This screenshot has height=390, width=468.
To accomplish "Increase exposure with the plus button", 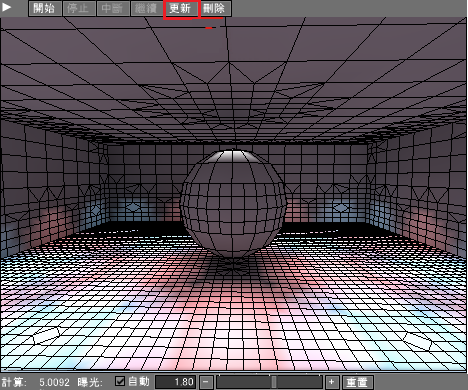I will tap(332, 382).
